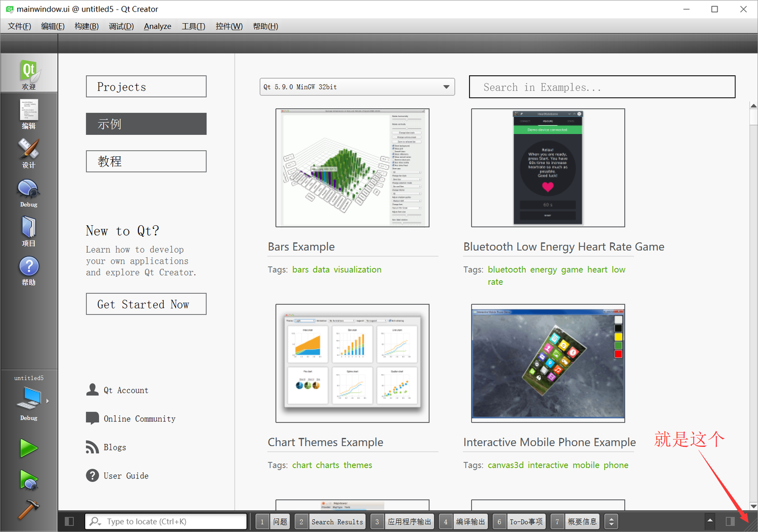
Task: Expand output pane with up arrow
Action: click(710, 521)
